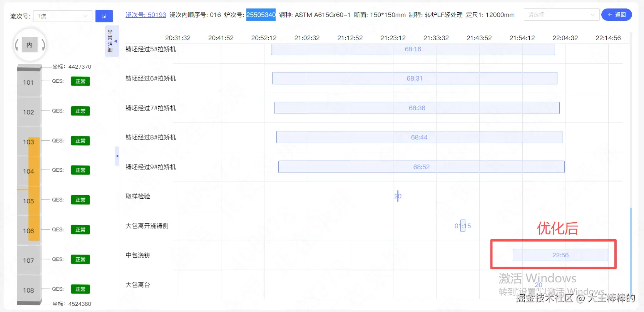Select billet segment 105
This screenshot has width=644, height=312.
(28, 201)
